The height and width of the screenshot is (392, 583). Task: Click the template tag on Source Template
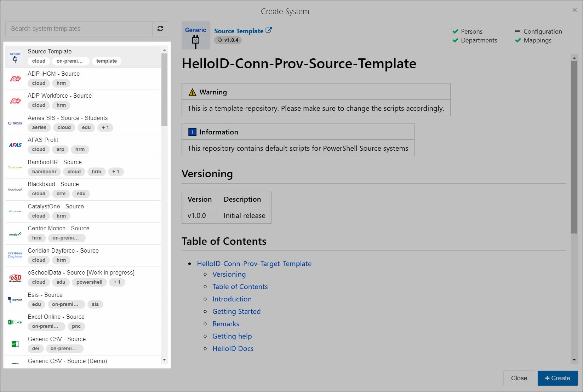click(107, 61)
